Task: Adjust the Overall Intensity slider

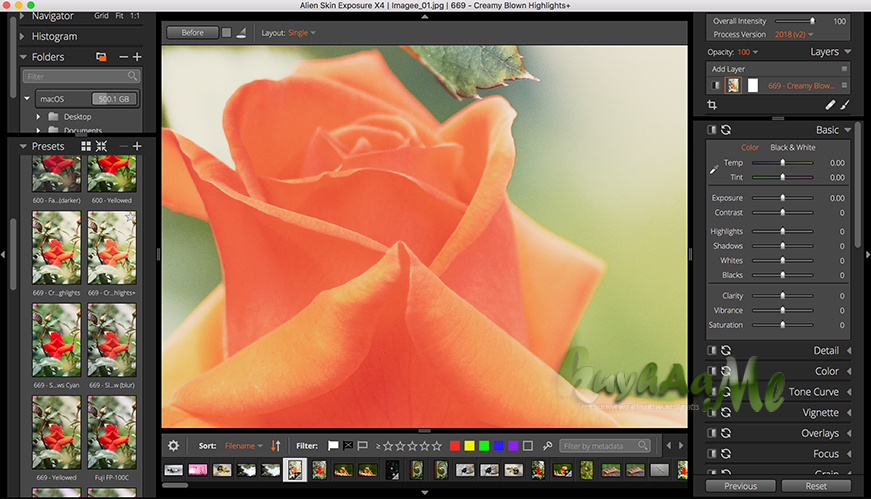Action: (812, 21)
